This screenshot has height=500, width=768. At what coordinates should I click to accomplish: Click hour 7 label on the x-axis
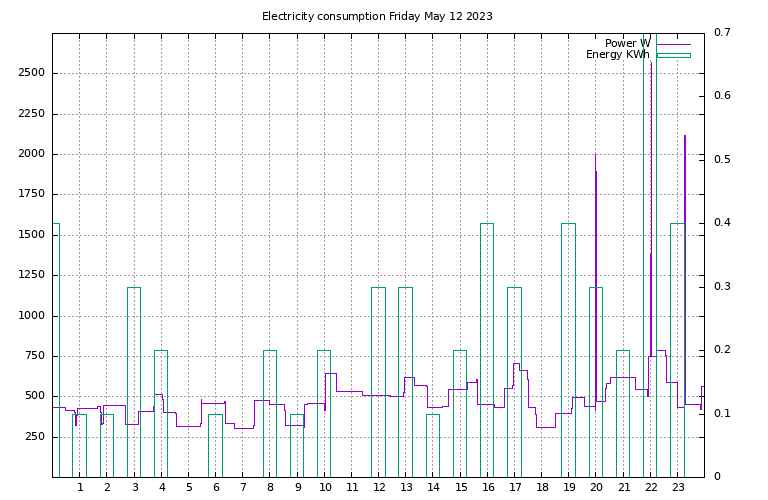point(243,487)
